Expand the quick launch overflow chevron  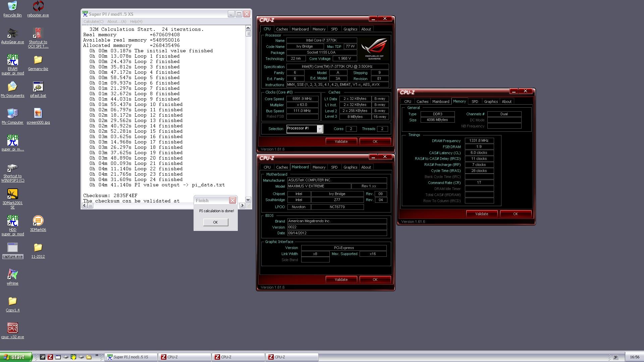97,355
